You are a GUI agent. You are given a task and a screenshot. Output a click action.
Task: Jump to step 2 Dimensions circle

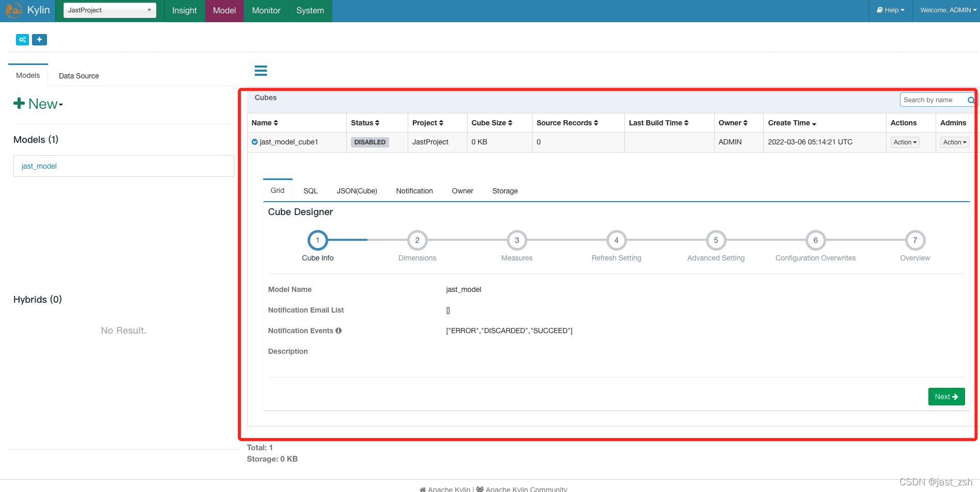(417, 240)
